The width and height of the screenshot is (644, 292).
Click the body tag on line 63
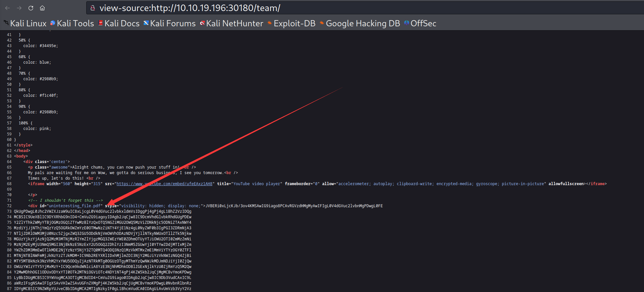tap(21, 156)
